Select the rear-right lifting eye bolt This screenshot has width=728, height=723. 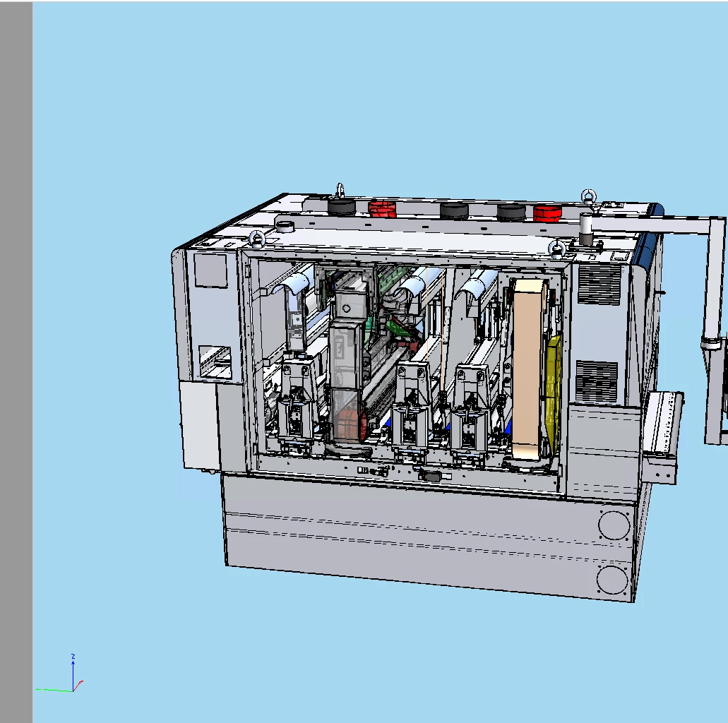pos(588,197)
